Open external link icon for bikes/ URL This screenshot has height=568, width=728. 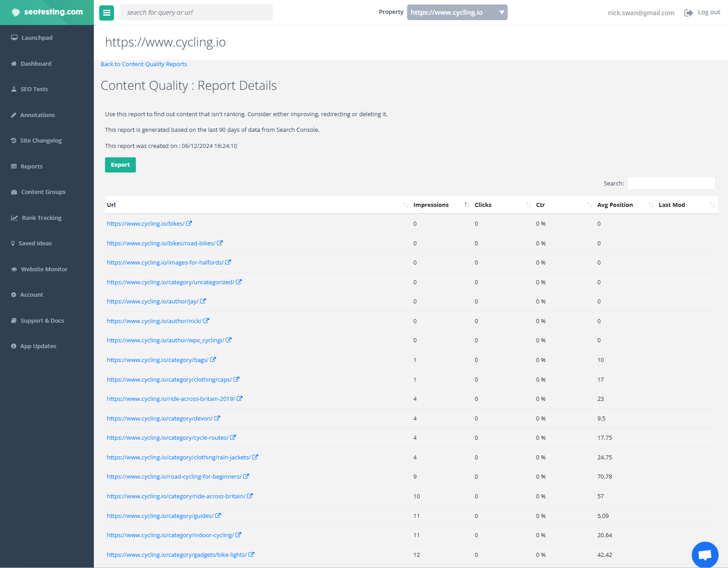(189, 223)
